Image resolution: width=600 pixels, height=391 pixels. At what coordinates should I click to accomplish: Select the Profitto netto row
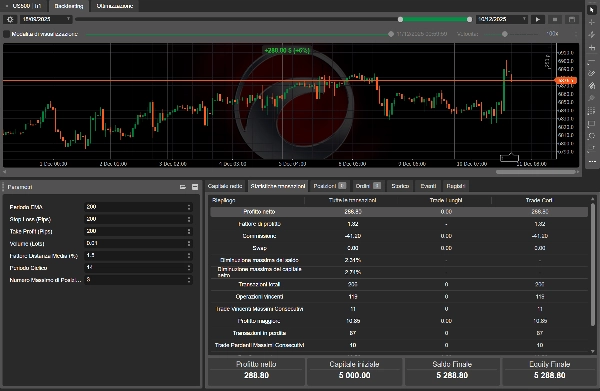tap(399, 212)
